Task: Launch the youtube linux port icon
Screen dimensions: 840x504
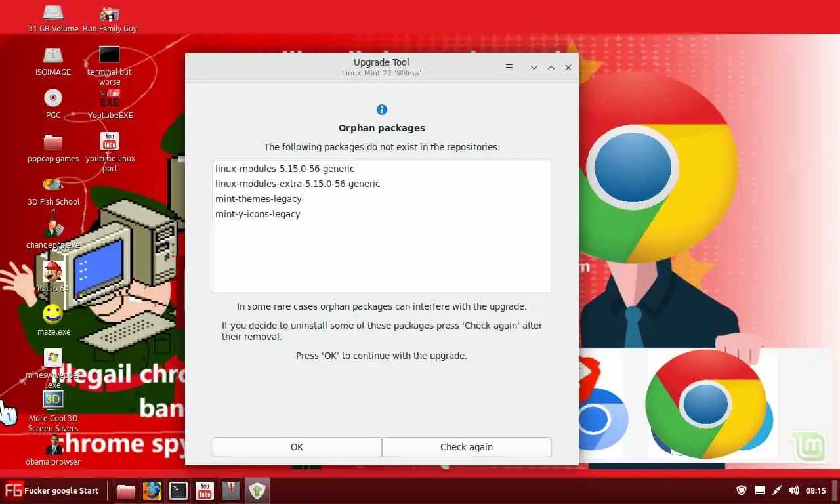Action: [110, 152]
